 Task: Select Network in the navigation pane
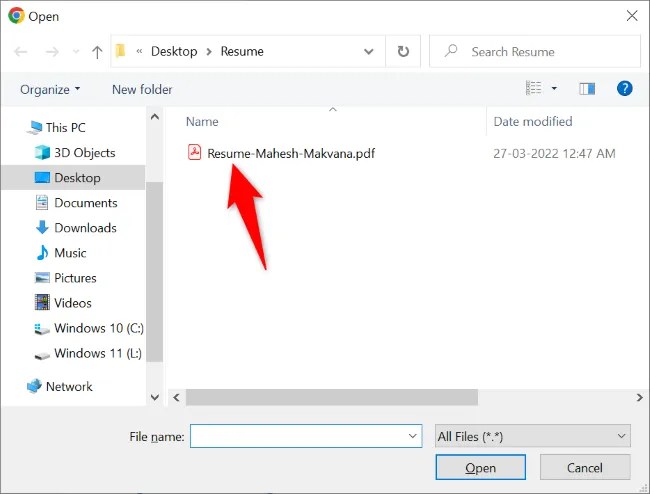59,386
